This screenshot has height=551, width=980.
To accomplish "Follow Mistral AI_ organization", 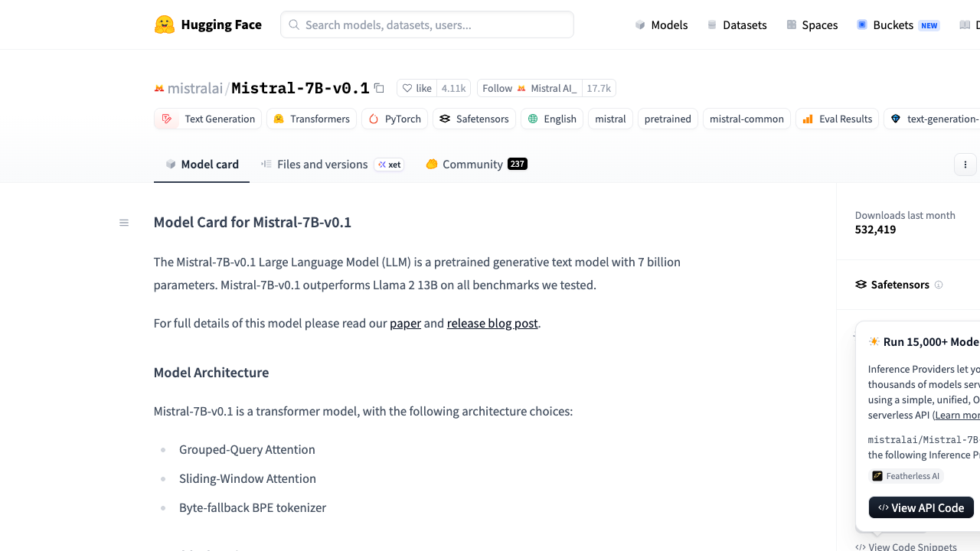I will point(530,88).
